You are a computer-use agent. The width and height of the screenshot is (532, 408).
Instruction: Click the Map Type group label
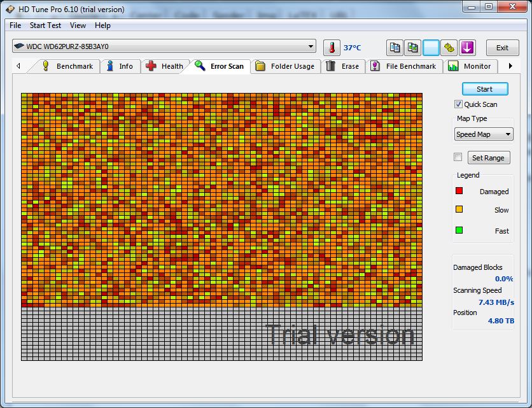[472, 118]
